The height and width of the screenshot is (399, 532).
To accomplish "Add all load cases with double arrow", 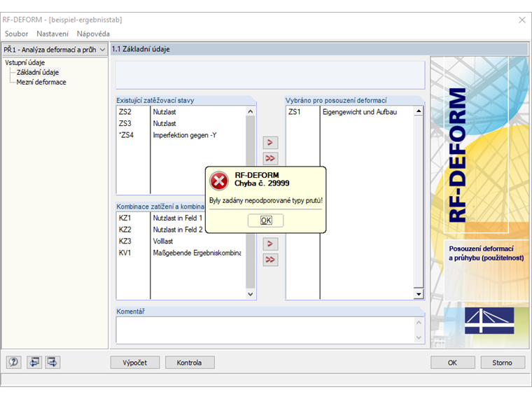I will [x=270, y=158].
